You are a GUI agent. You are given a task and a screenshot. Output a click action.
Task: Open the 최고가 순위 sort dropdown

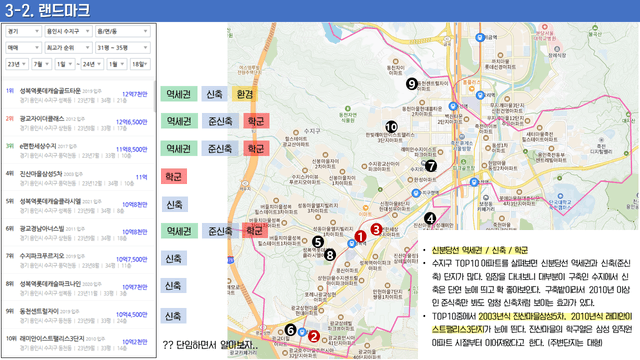(68, 48)
